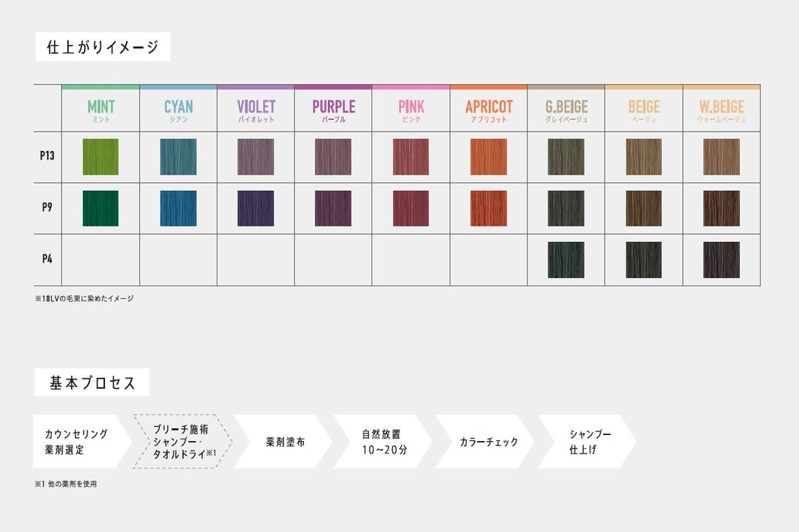799x532 pixels.
Task: Click the W.BEIGE P4 swatch
Action: click(x=721, y=260)
